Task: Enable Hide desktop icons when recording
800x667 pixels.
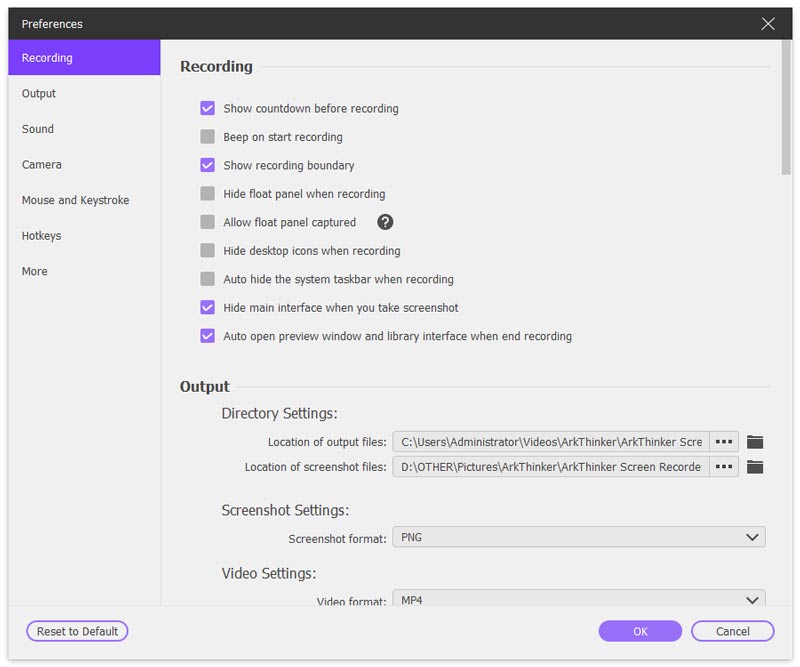Action: click(x=207, y=251)
